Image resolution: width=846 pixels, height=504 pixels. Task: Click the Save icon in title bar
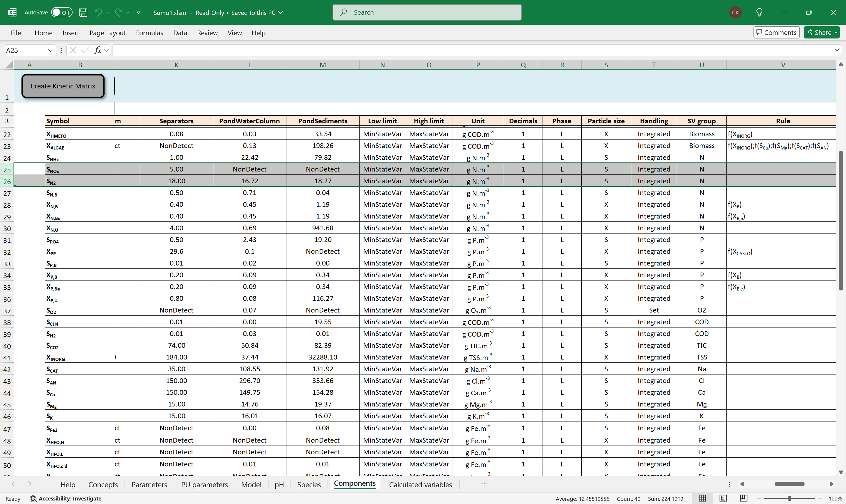[83, 13]
